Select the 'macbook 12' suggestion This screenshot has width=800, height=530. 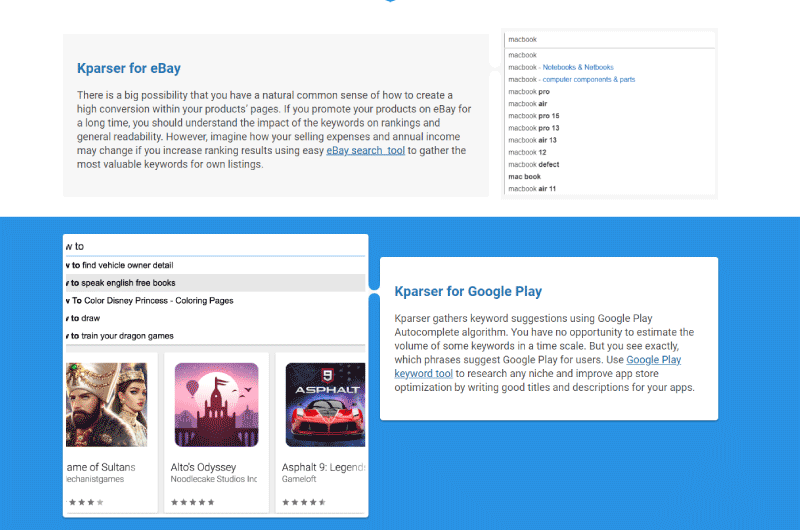point(527,153)
